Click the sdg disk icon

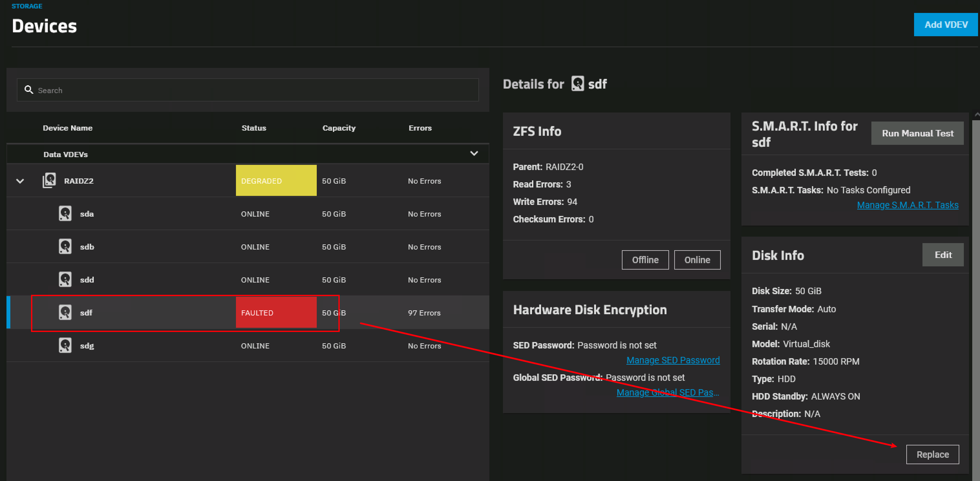coord(65,346)
